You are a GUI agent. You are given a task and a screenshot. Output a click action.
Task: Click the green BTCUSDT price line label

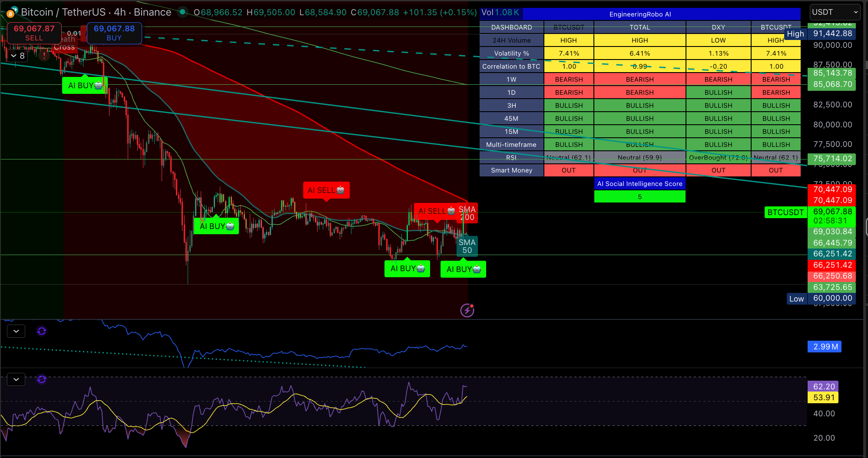pyautogui.click(x=785, y=212)
